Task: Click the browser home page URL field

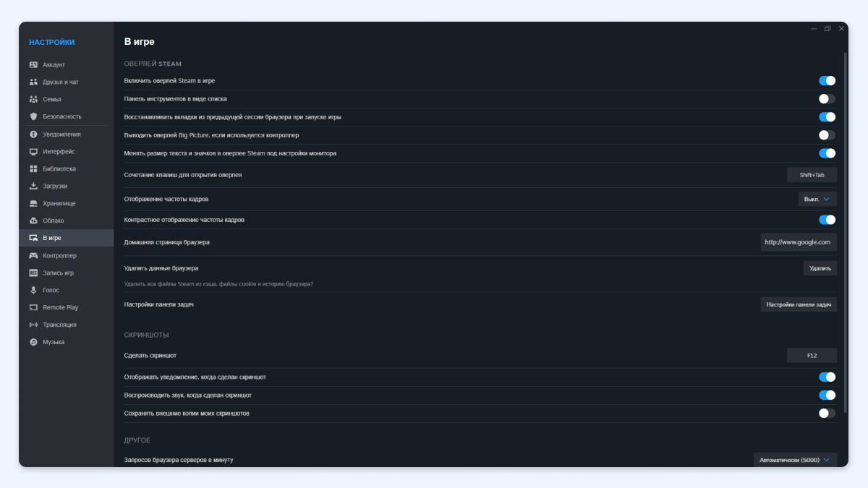Action: click(x=799, y=242)
